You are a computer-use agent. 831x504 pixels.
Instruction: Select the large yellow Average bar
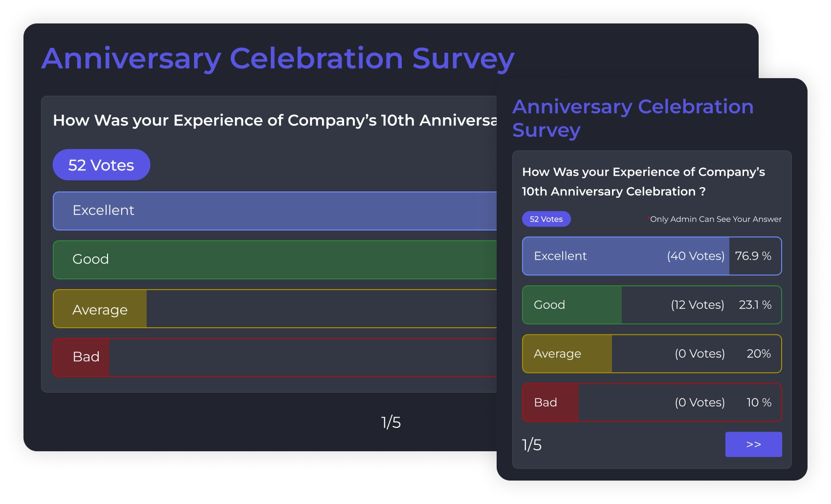(274, 309)
